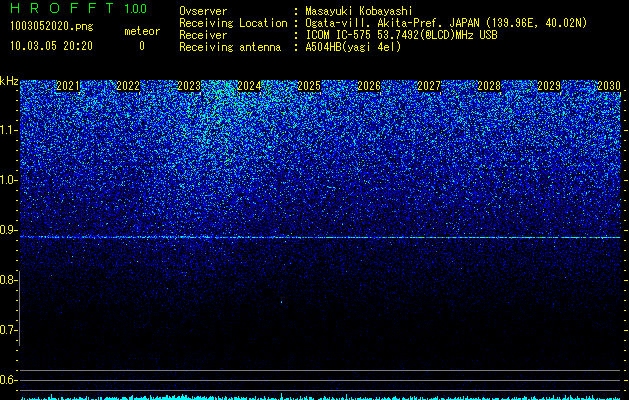The image size is (629, 400).
Task: Click the 2029 time marker
Action: click(x=549, y=86)
